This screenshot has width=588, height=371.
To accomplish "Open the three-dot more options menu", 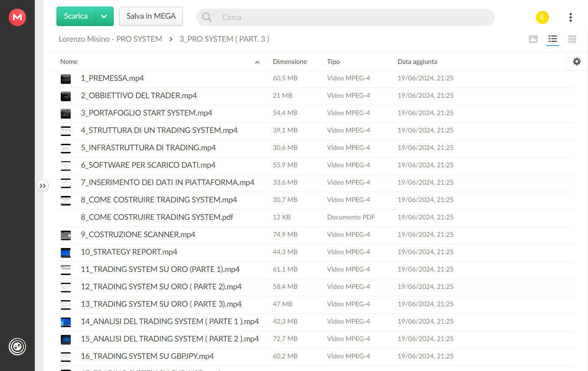I will pos(570,17).
